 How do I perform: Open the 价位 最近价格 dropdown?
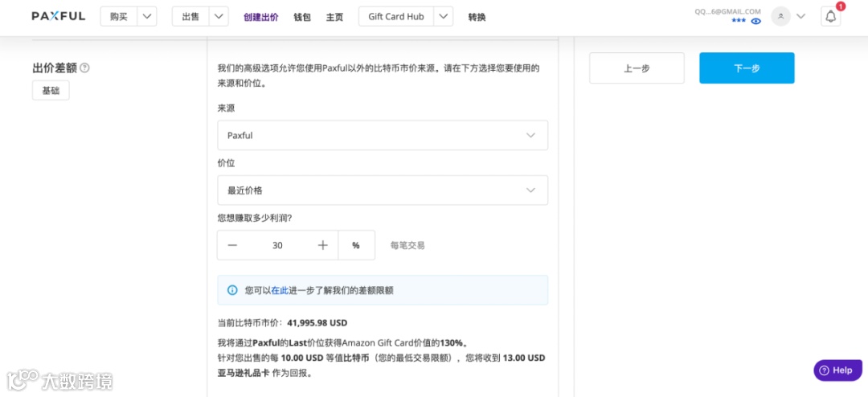(x=383, y=190)
